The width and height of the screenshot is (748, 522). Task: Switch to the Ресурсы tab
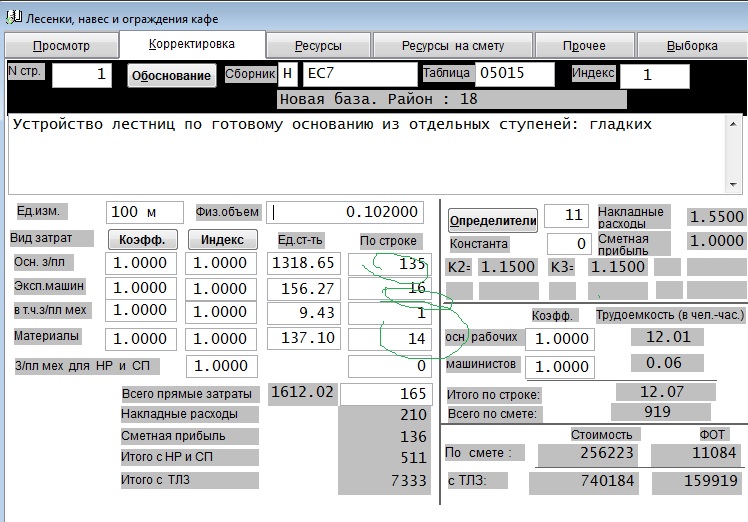click(x=318, y=46)
